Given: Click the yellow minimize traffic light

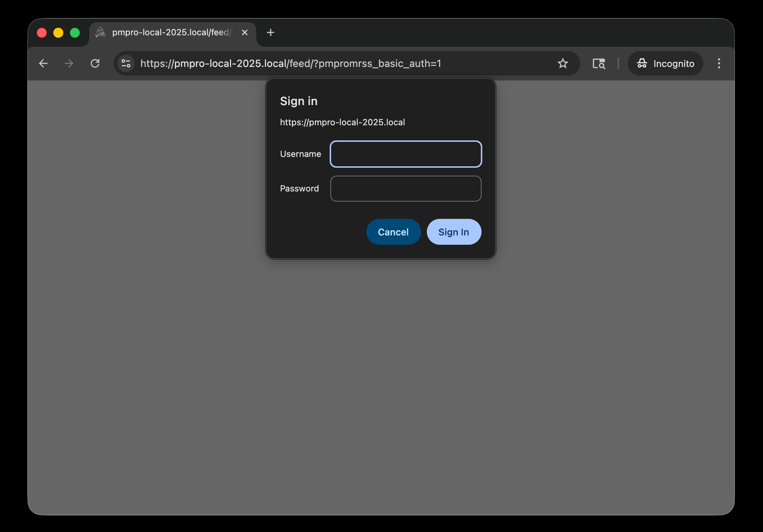Looking at the screenshot, I should [59, 32].
